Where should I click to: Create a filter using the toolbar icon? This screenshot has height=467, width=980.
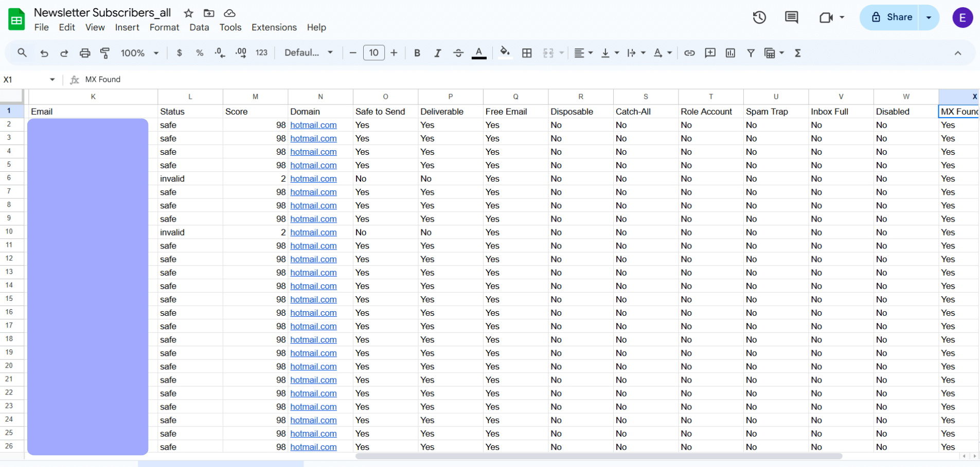click(751, 52)
